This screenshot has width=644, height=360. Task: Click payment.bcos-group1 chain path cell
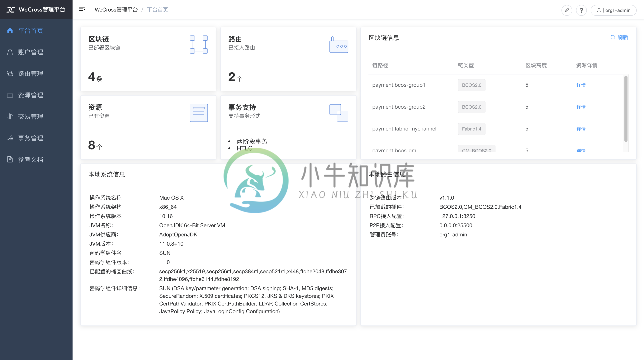(399, 85)
